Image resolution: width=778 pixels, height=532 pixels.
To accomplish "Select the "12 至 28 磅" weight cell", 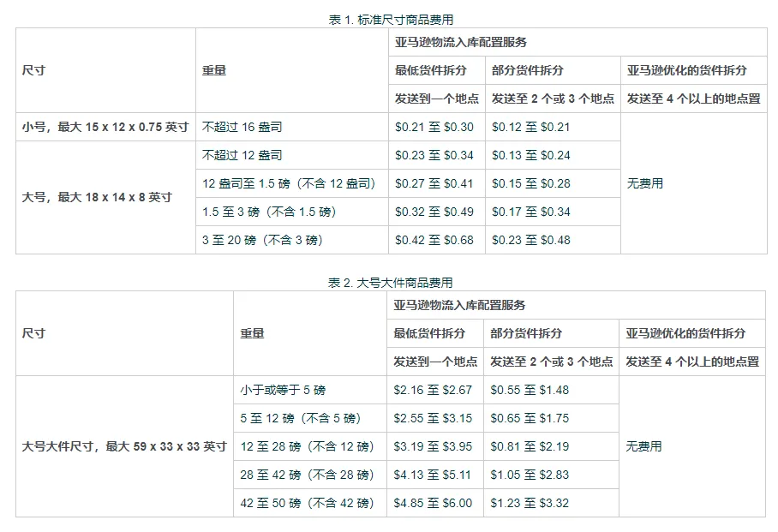I will tap(308, 446).
